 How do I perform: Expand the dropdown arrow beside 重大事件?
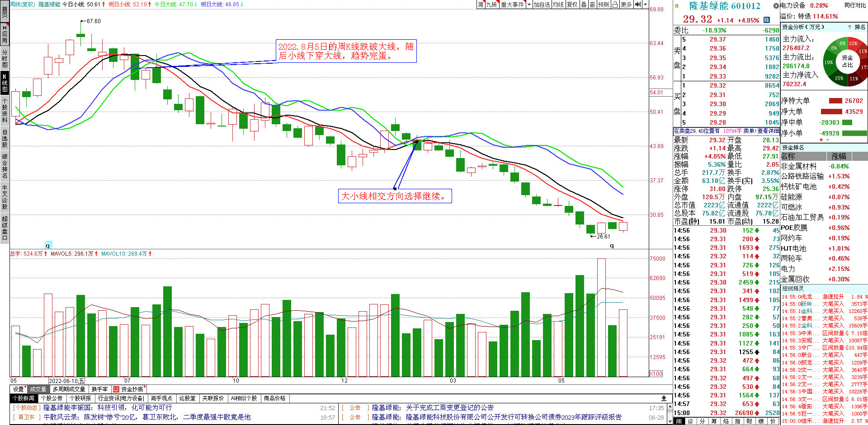point(529,5)
